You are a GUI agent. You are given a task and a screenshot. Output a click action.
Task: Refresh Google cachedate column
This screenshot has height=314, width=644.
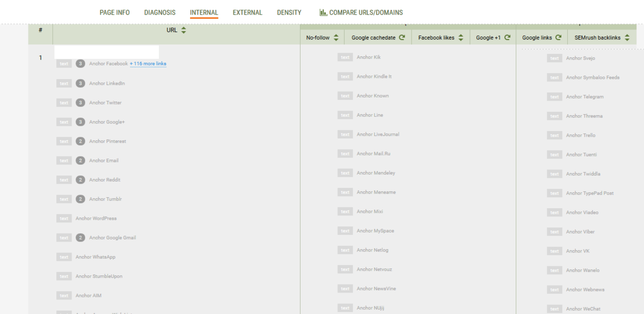(x=401, y=38)
